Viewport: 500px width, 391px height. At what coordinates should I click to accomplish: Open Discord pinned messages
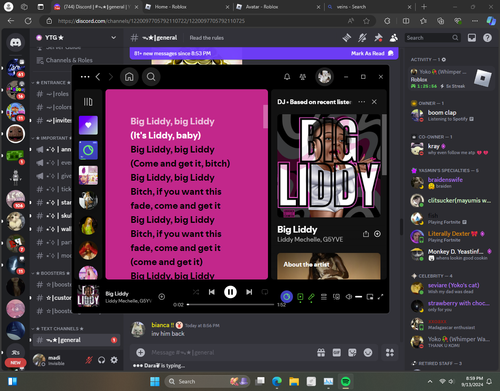[x=378, y=38]
